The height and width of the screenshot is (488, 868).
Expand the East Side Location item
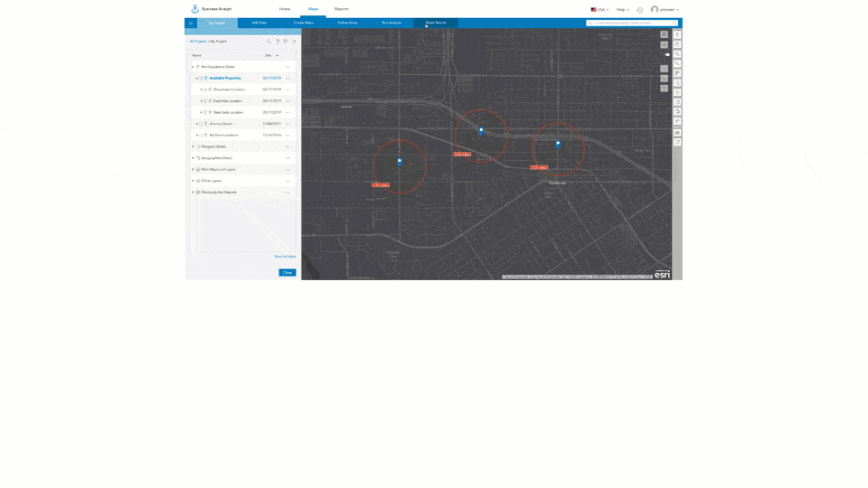(x=201, y=101)
